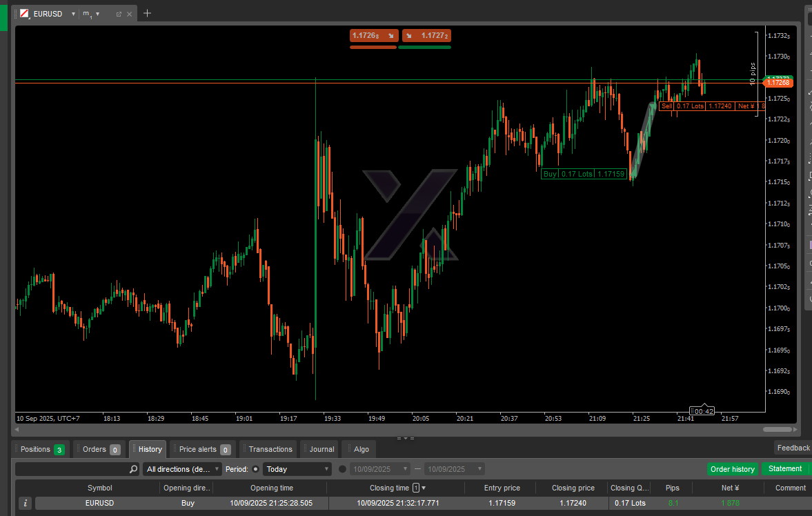Click the sell price button 1.1726
Screen dimensions: 812x516
[x=373, y=35]
